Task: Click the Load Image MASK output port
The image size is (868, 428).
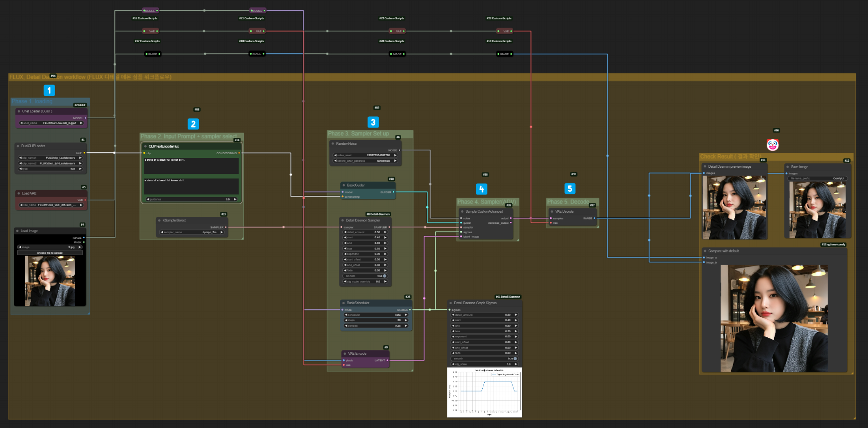Action: 84,242
